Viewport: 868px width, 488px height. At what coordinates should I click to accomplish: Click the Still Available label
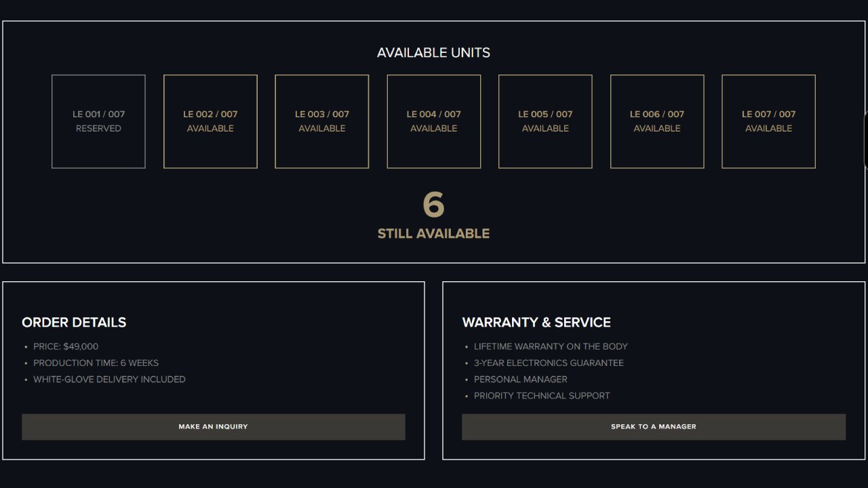(433, 234)
